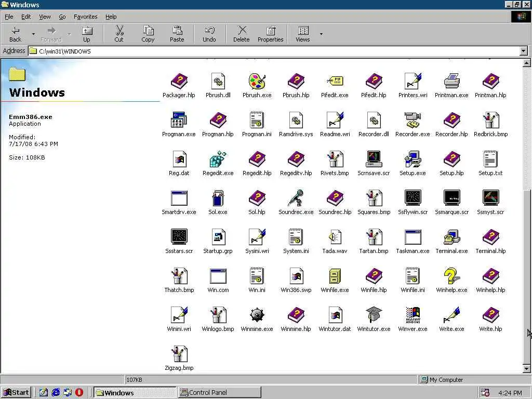Click the Task Scheduler tray icon
Viewport: 532px width, 399px height.
pyautogui.click(x=485, y=393)
